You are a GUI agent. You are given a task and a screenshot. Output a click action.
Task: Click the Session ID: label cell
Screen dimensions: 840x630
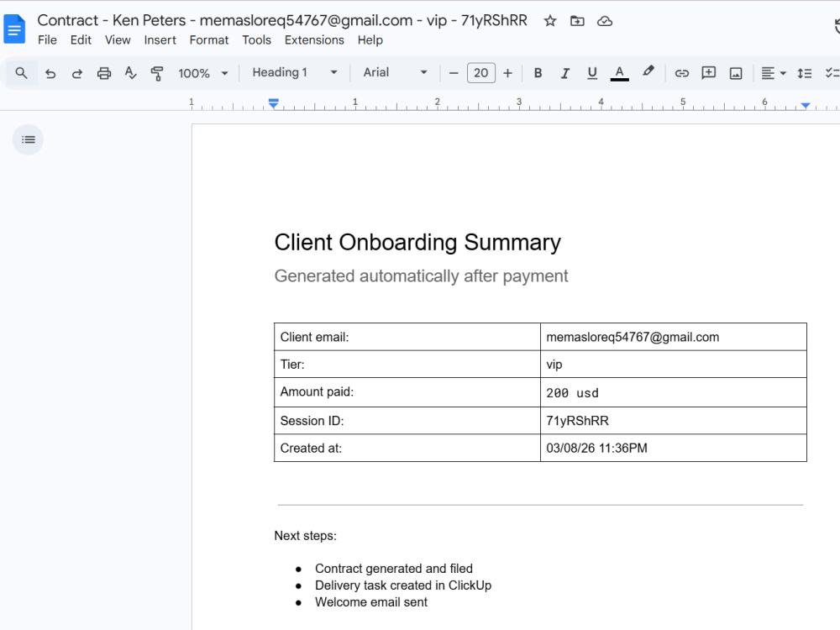[407, 421]
